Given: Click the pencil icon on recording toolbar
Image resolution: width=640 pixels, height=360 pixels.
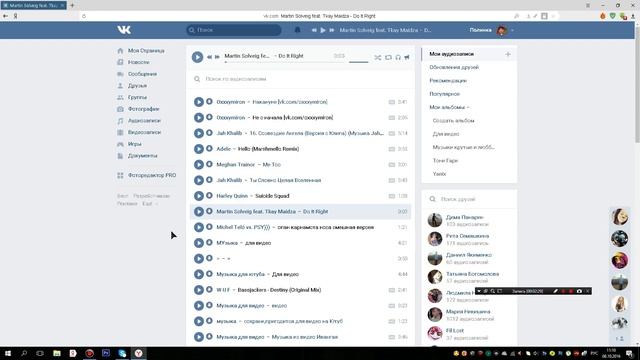Looking at the screenshot, I should click(x=555, y=291).
